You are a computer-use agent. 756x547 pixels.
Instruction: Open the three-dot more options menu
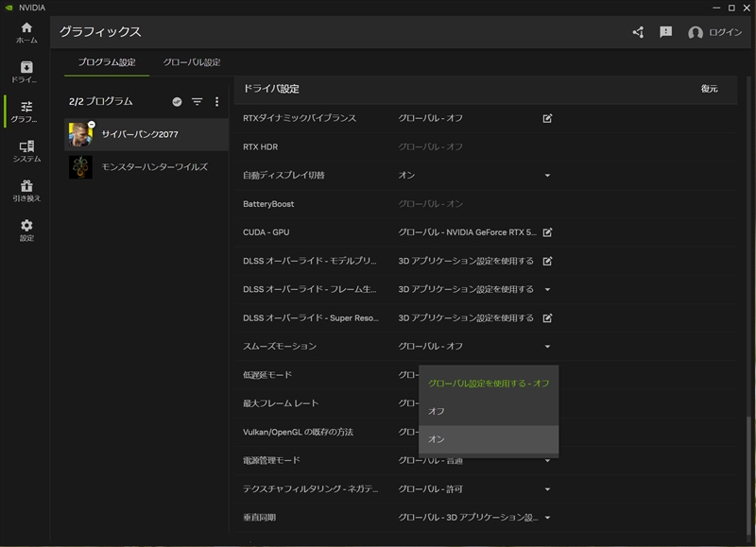[217, 102]
